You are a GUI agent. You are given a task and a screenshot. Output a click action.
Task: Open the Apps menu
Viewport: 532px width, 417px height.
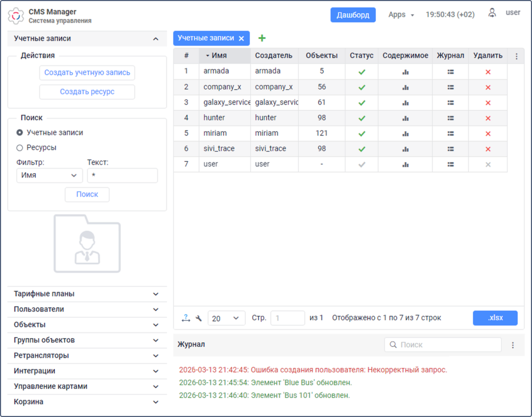[401, 15]
